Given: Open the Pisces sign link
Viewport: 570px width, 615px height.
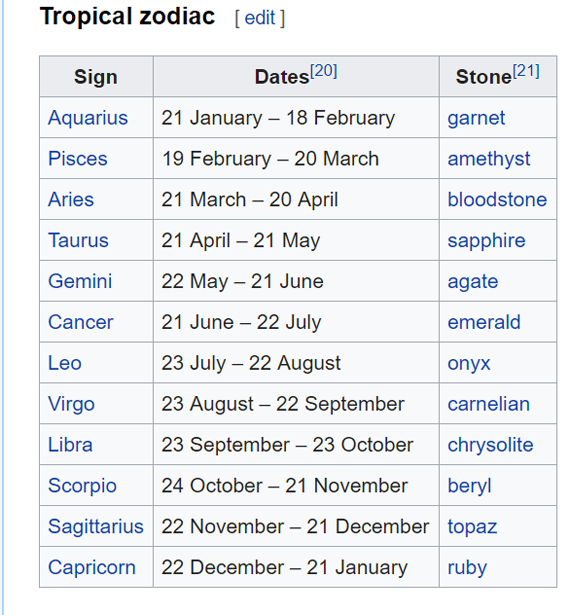Looking at the screenshot, I should 78,158.
